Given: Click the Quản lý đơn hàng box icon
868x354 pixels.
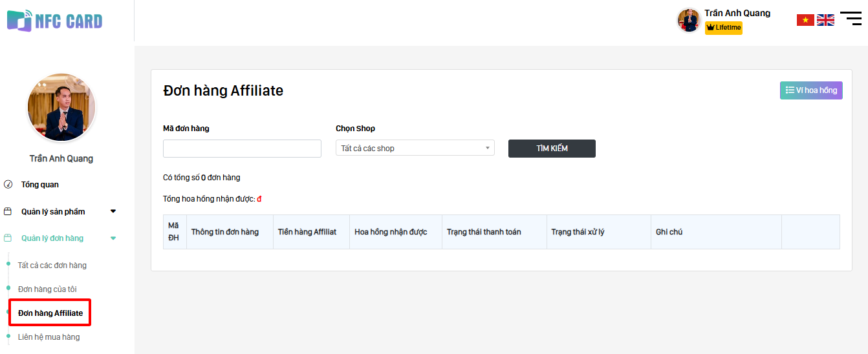Looking at the screenshot, I should [x=8, y=238].
